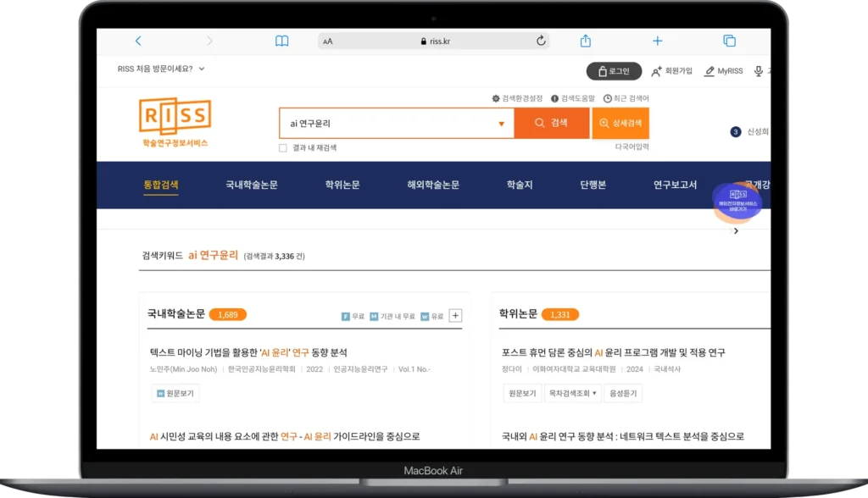The height and width of the screenshot is (498, 868).
Task: Click the 유료 paid legend icon
Action: (425, 317)
